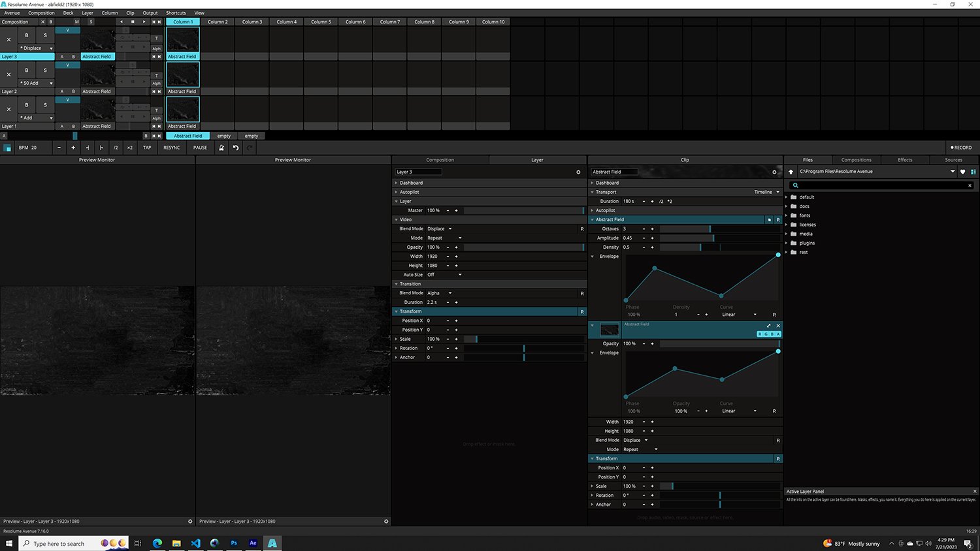
Task: Open the Clip panel settings gear icon
Action: (774, 172)
